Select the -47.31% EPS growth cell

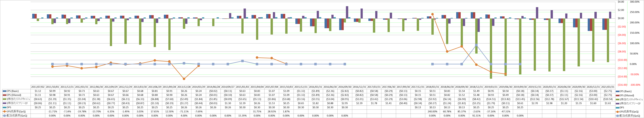tap(505, 112)
